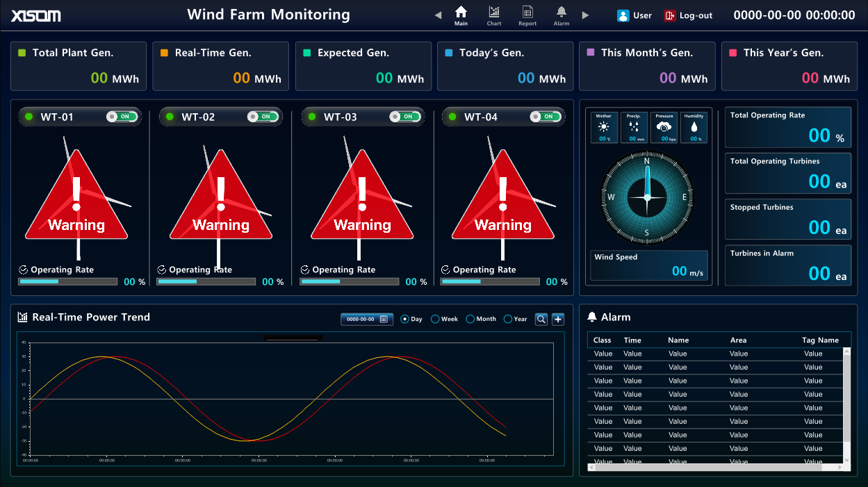868x487 pixels.
Task: Click WT-02 Operating Rate progress bar
Action: [206, 281]
